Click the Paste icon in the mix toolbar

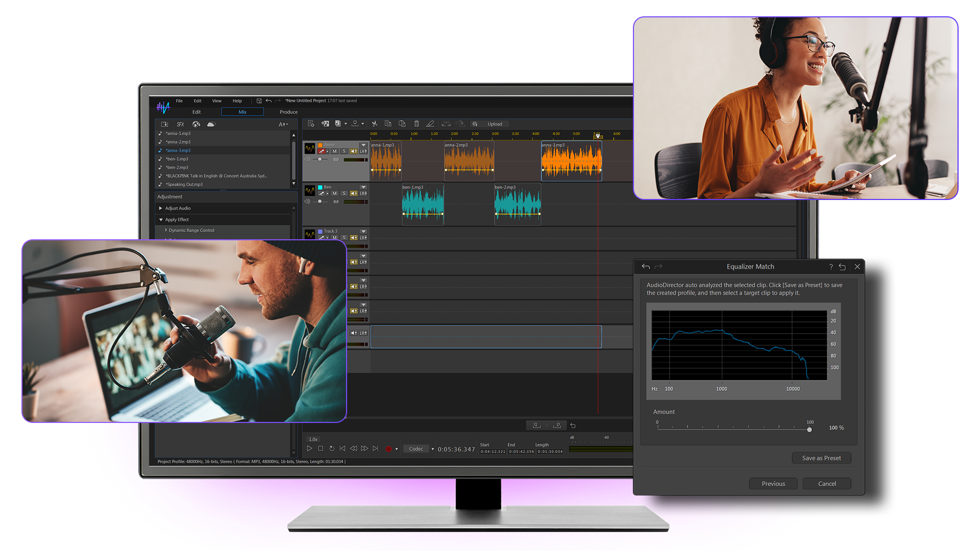coord(402,123)
